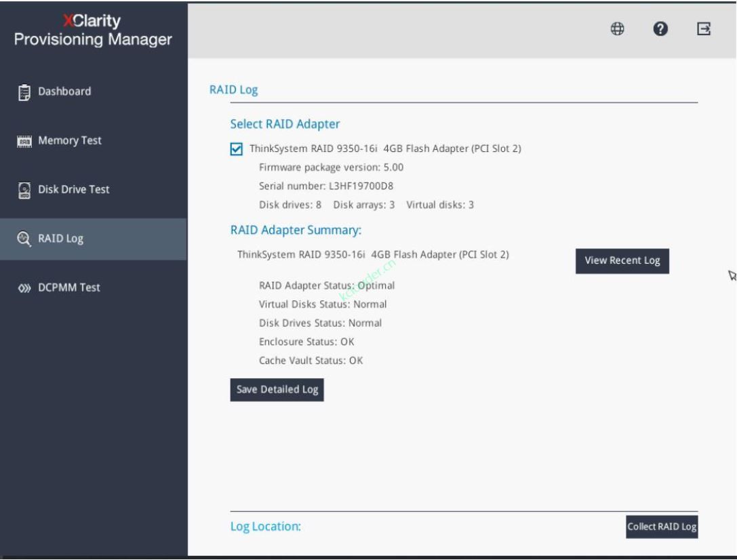Uncheck the ThinkSystem RAID 9350-16i adapter checkbox
This screenshot has height=560, width=737.
237,149
